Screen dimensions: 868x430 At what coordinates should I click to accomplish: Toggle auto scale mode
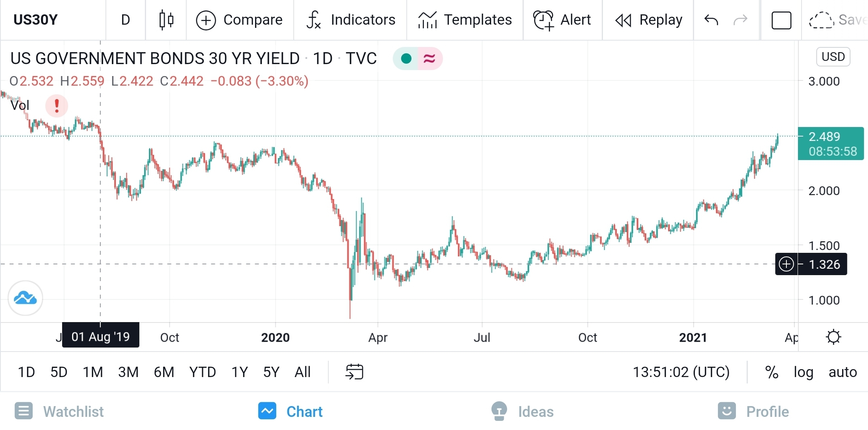(843, 372)
